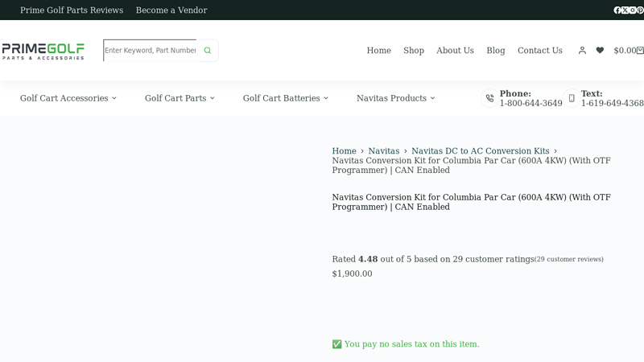Open the Facebook social icon

coord(617,10)
